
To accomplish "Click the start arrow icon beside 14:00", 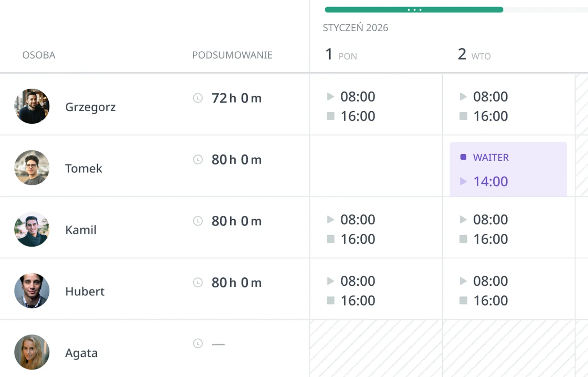I will 463,181.
